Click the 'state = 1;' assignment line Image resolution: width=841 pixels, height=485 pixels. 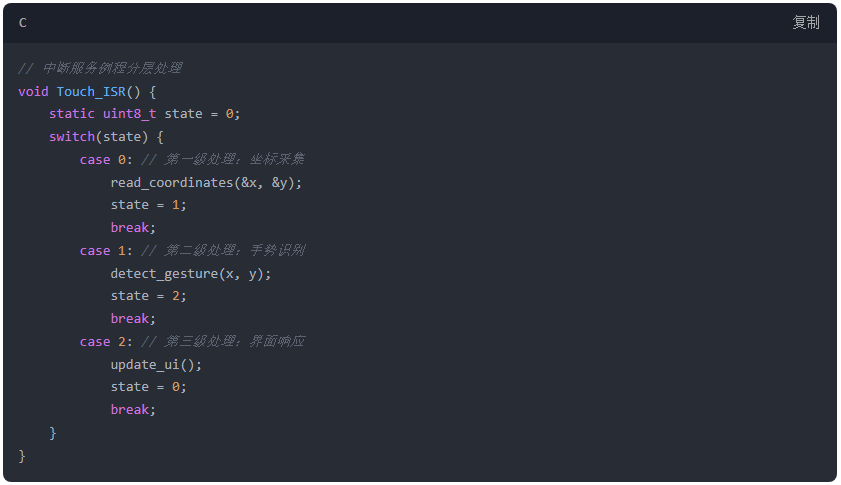pos(149,205)
